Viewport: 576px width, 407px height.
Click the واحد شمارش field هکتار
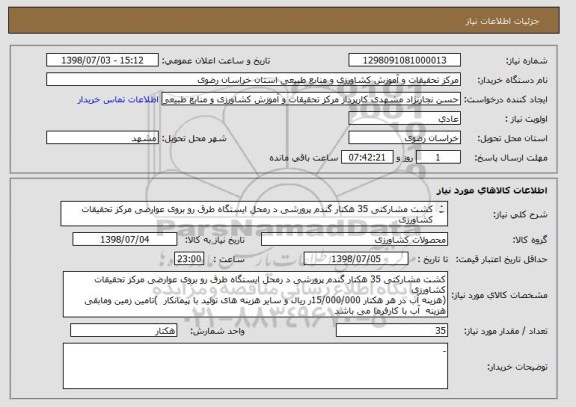123,331
